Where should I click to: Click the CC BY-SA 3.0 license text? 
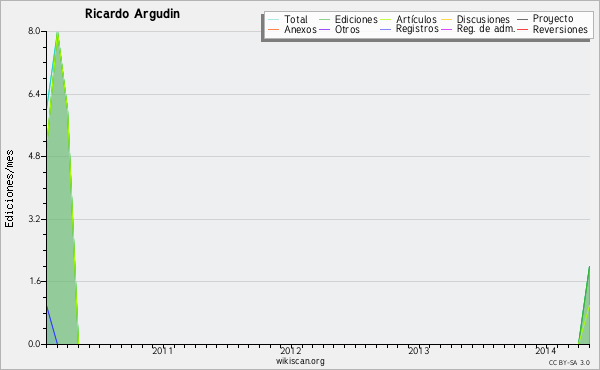pyautogui.click(x=569, y=362)
